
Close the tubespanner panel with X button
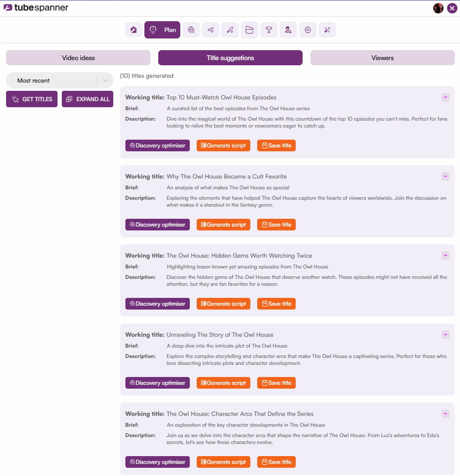(452, 8)
